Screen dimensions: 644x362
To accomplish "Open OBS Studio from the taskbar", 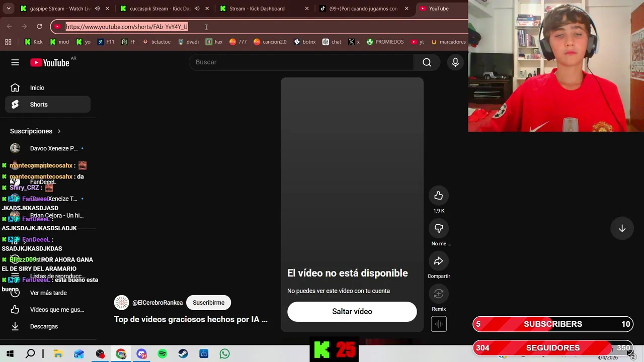I will point(100,354).
